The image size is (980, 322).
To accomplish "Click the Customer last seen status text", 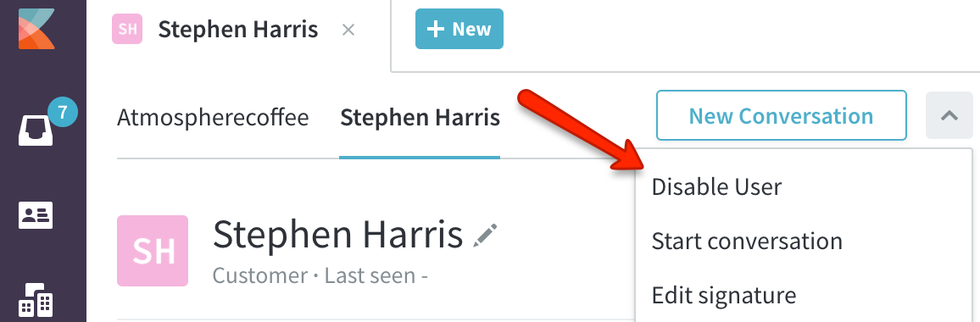I will [x=320, y=275].
